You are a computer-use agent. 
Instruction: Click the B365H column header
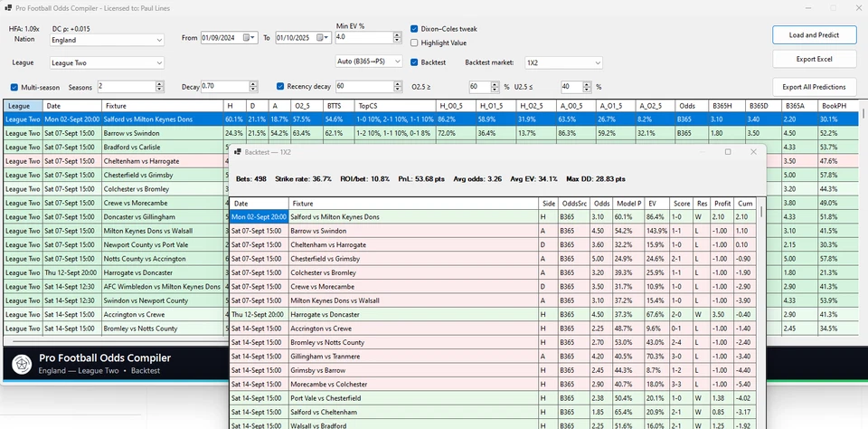coord(726,105)
